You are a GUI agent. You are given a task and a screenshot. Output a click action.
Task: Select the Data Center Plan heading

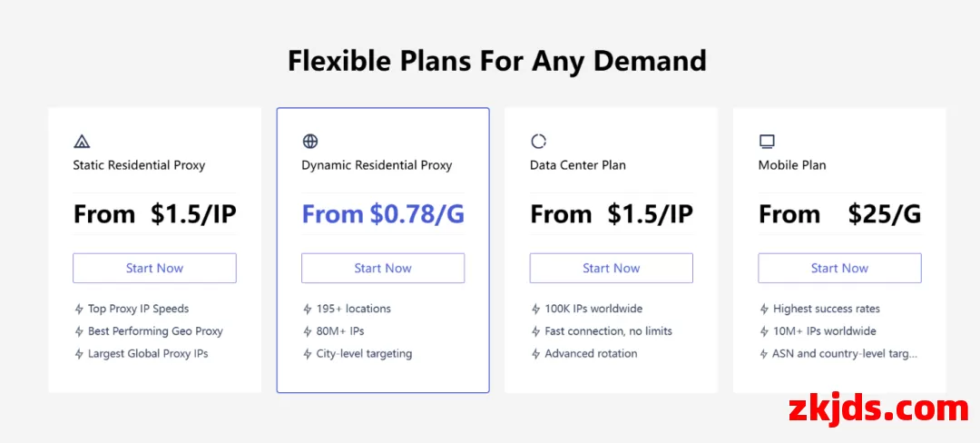(x=577, y=165)
